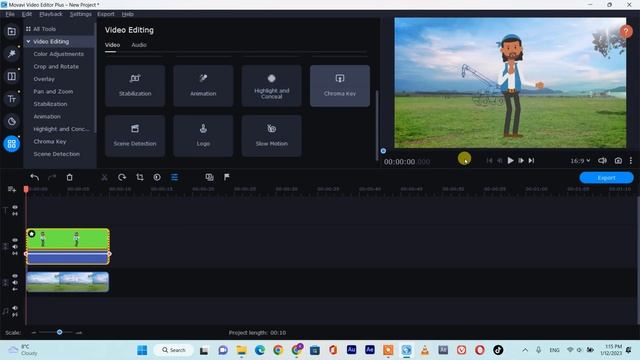This screenshot has width=640, height=360.
Task: Switch to the Audio tab
Action: 139,45
